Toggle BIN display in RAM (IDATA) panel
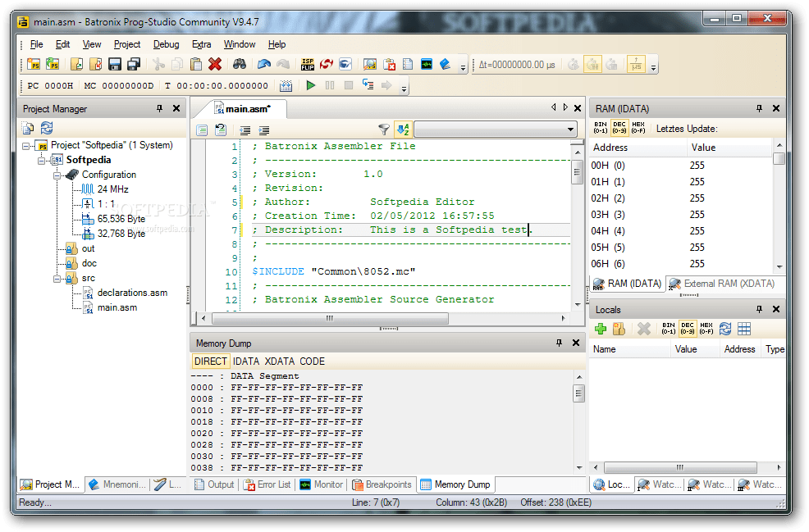Image resolution: width=809 pixels, height=532 pixels. (601, 128)
